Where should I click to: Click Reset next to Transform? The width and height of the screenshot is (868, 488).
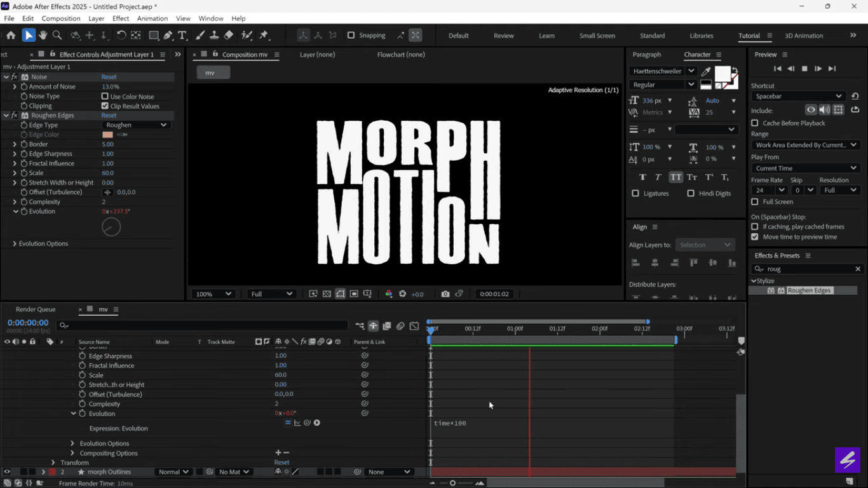pyautogui.click(x=281, y=463)
